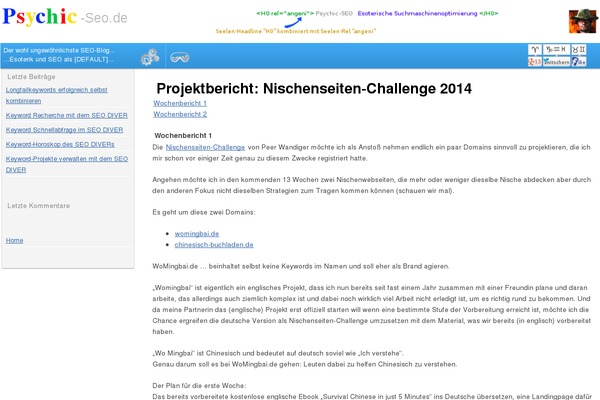Image resolution: width=600 pixels, height=400 pixels.
Task: Click the Facebook like button
Action: pyautogui.click(x=579, y=61)
